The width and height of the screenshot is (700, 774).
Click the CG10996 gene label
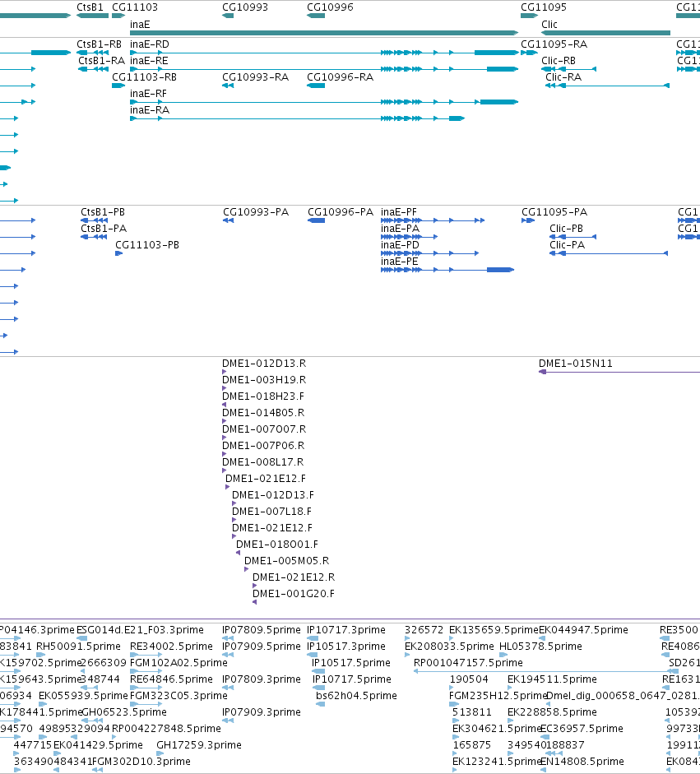click(x=330, y=7)
